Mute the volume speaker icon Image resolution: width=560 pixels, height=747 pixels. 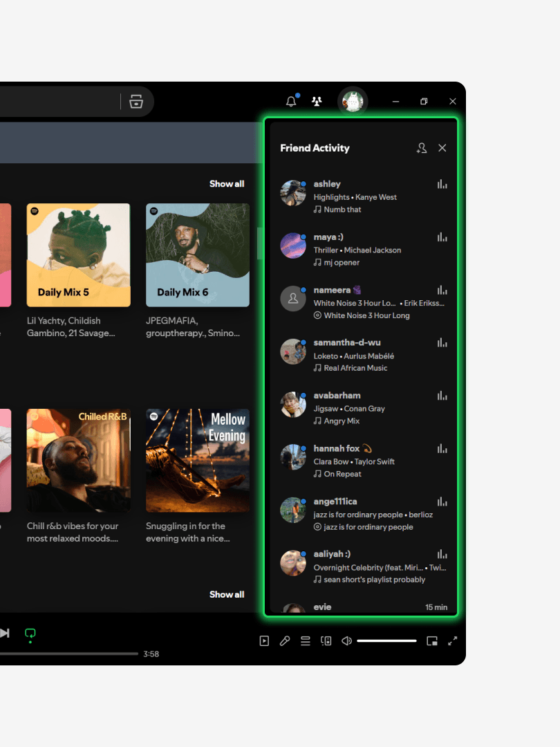point(347,641)
